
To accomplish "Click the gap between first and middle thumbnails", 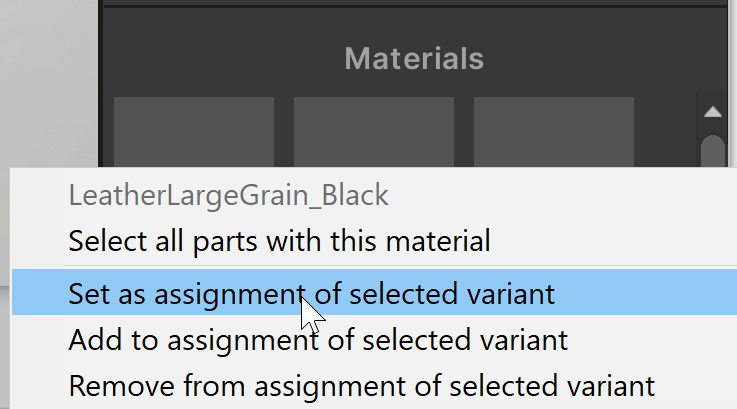I will pos(284,130).
